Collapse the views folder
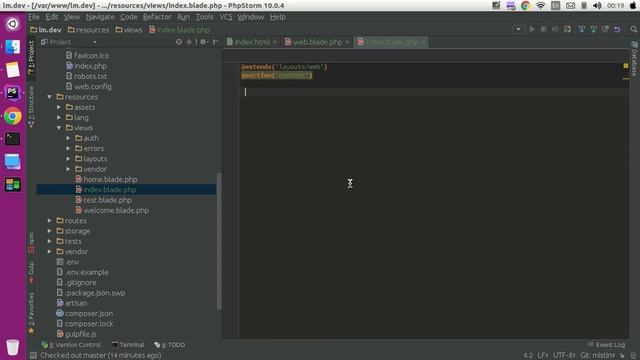Image resolution: width=640 pixels, height=360 pixels. pyautogui.click(x=59, y=128)
